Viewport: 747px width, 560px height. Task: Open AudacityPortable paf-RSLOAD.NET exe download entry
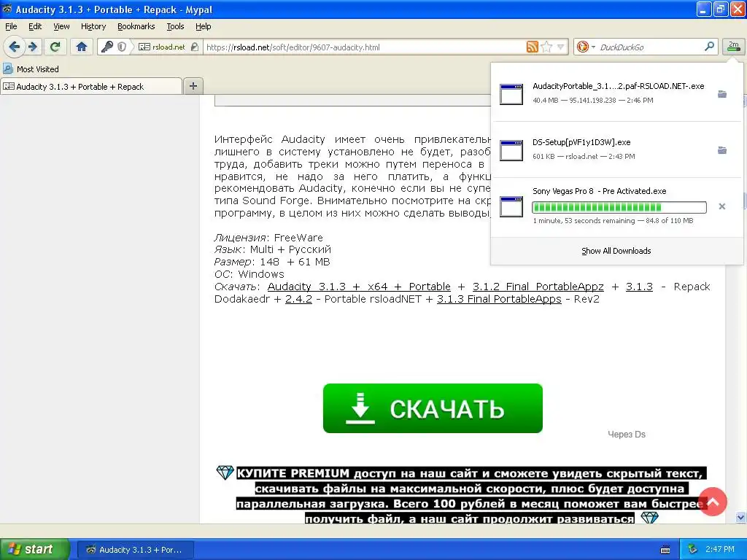(617, 93)
